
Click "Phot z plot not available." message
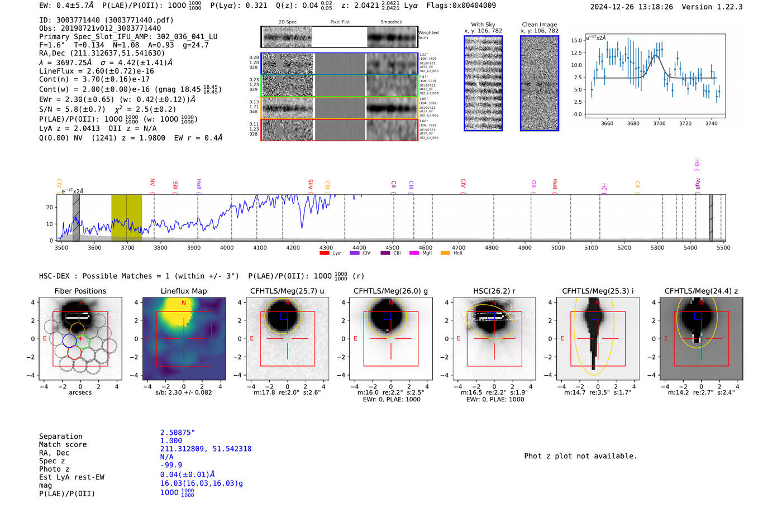(x=580, y=456)
